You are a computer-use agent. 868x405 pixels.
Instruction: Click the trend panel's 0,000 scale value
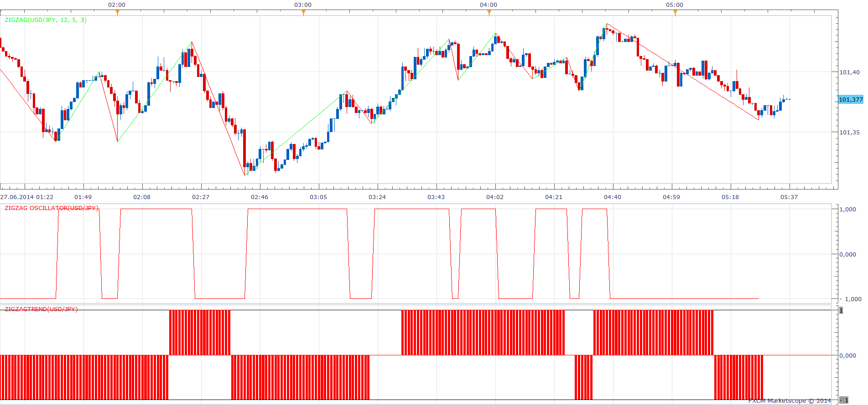pyautogui.click(x=848, y=355)
